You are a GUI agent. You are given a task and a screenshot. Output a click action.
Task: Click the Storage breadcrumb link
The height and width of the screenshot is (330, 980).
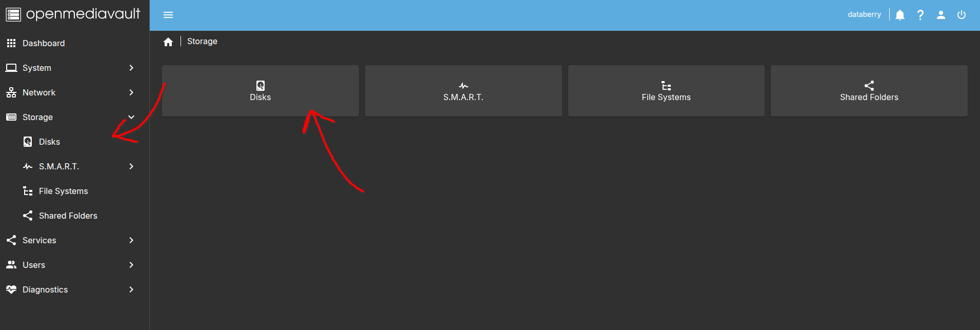202,41
